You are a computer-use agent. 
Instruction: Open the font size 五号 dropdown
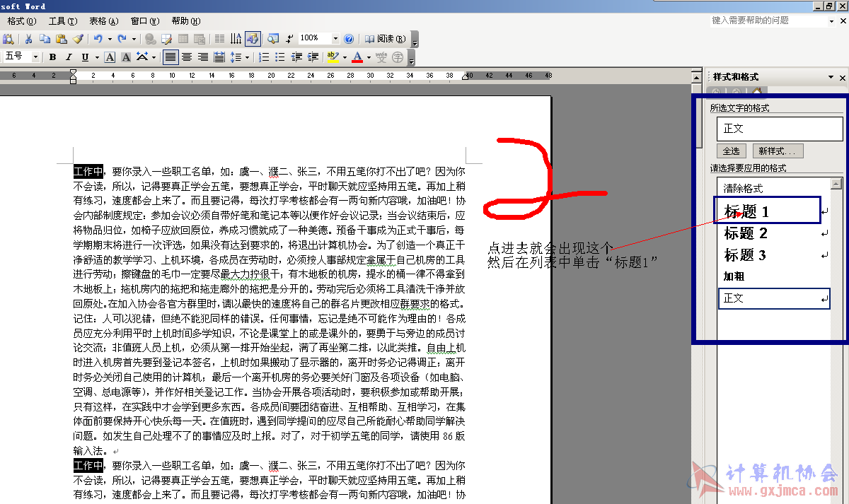(35, 57)
